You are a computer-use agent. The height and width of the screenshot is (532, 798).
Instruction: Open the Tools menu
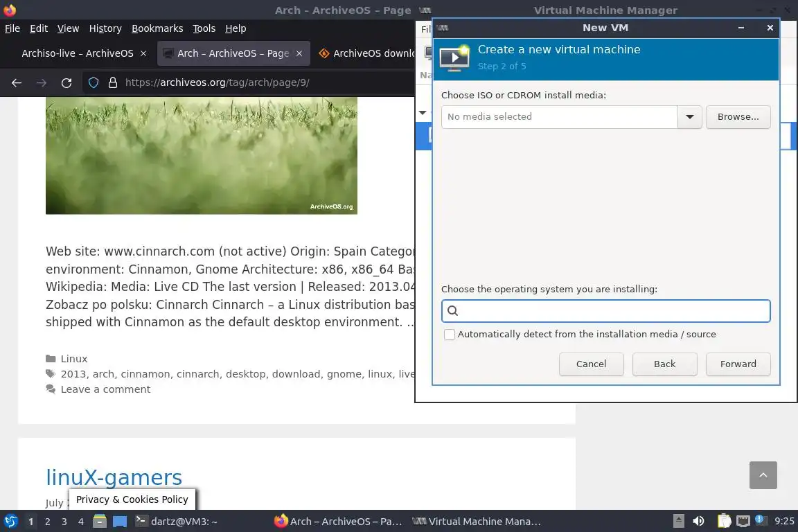[204, 28]
